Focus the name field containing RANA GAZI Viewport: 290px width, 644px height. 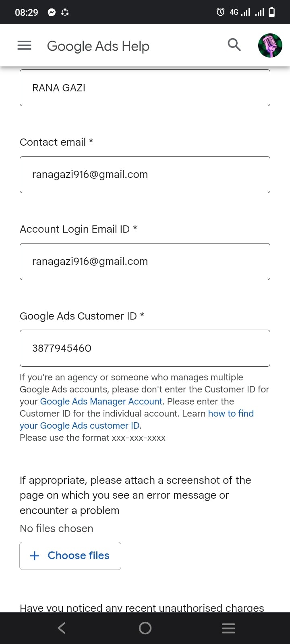[145, 88]
